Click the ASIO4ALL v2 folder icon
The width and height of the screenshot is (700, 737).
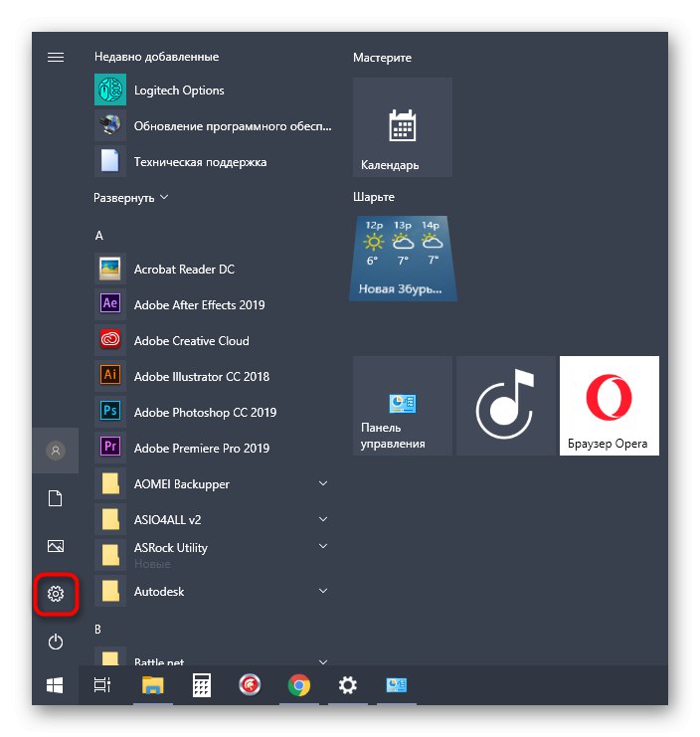(x=110, y=519)
